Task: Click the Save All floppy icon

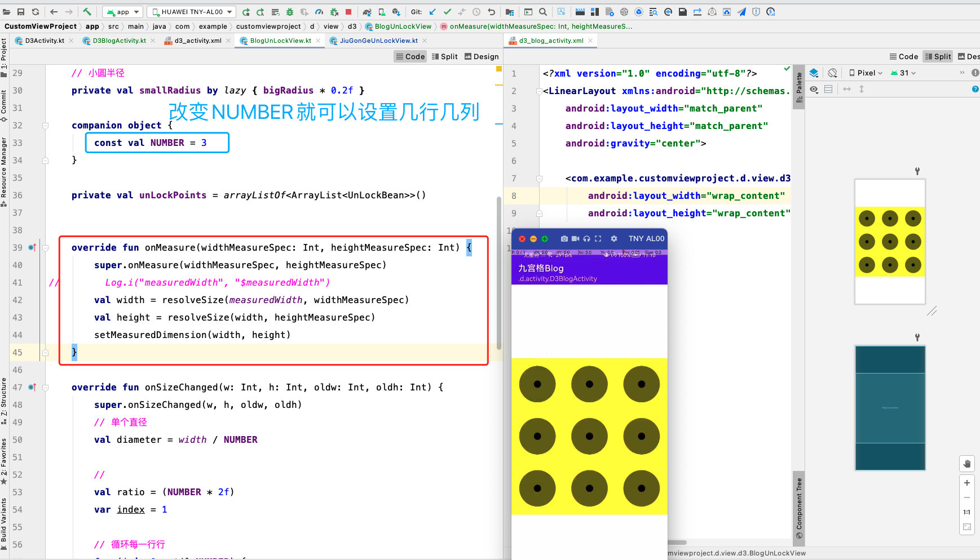Action: [21, 11]
